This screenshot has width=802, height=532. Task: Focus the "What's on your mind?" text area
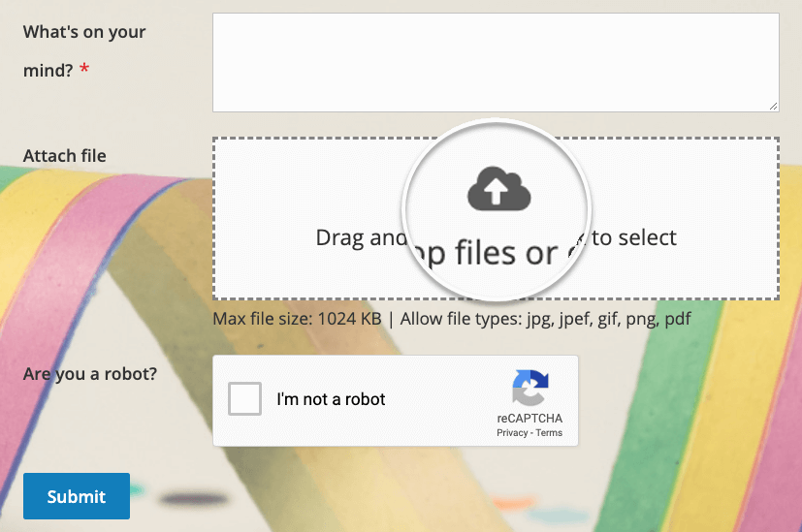pos(495,62)
